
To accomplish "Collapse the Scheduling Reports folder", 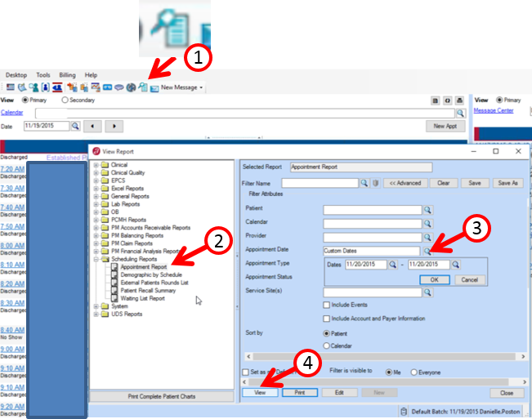I will (96, 259).
